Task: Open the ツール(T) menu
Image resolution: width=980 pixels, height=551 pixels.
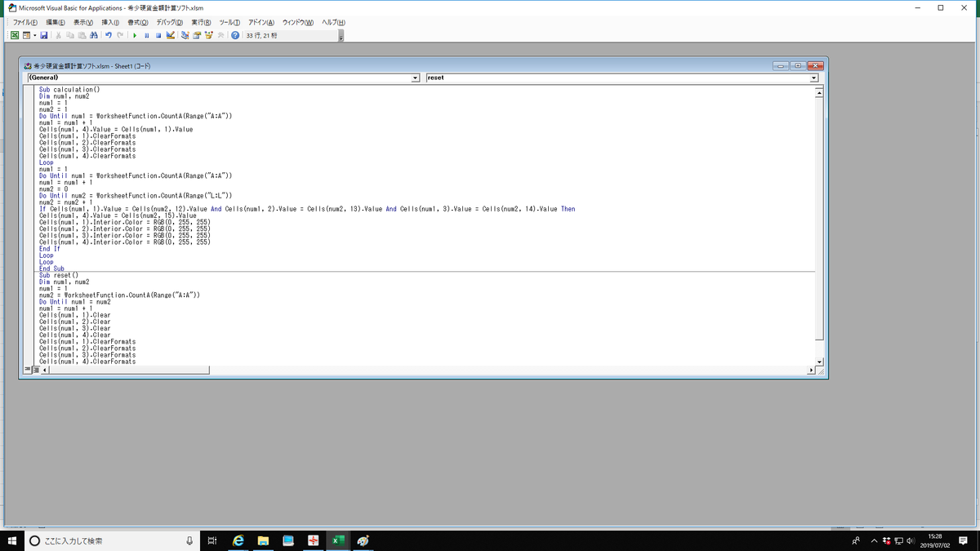Action: (229, 22)
